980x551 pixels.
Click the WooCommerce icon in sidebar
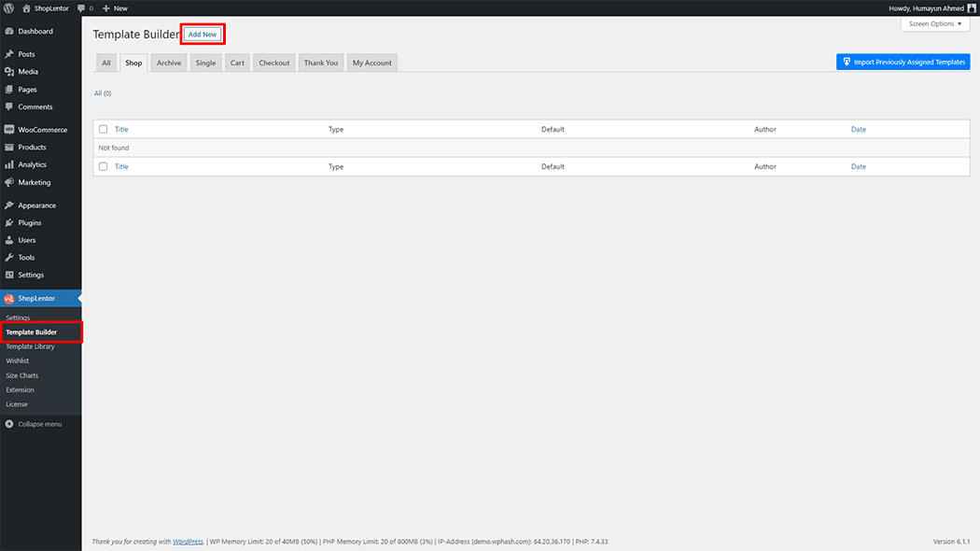(x=9, y=130)
